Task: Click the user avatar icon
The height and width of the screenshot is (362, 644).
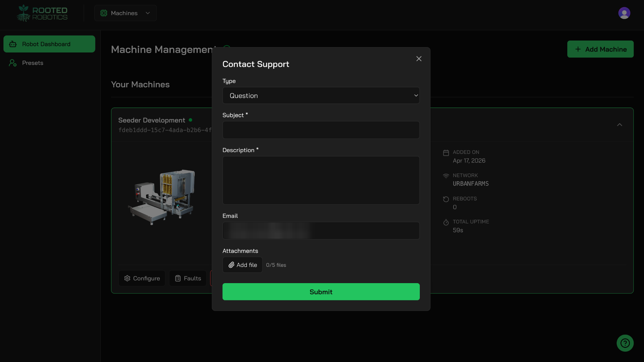Action: tap(624, 13)
